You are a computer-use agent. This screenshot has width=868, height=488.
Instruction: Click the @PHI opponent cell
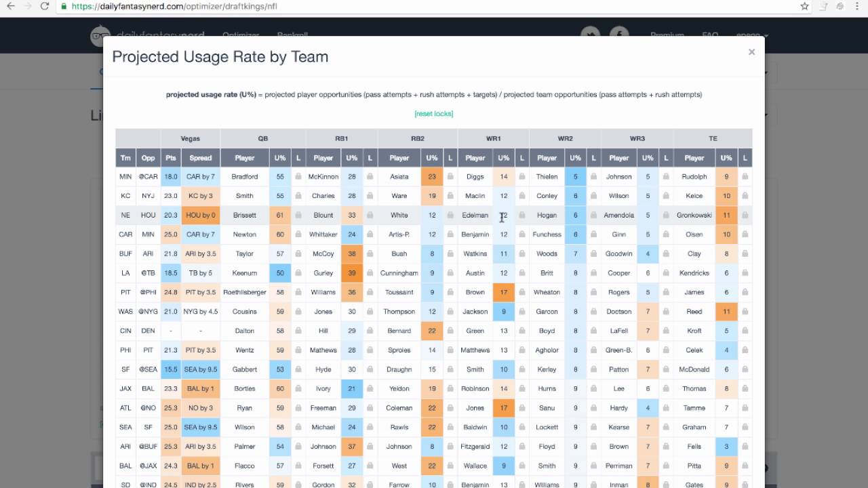click(x=148, y=293)
